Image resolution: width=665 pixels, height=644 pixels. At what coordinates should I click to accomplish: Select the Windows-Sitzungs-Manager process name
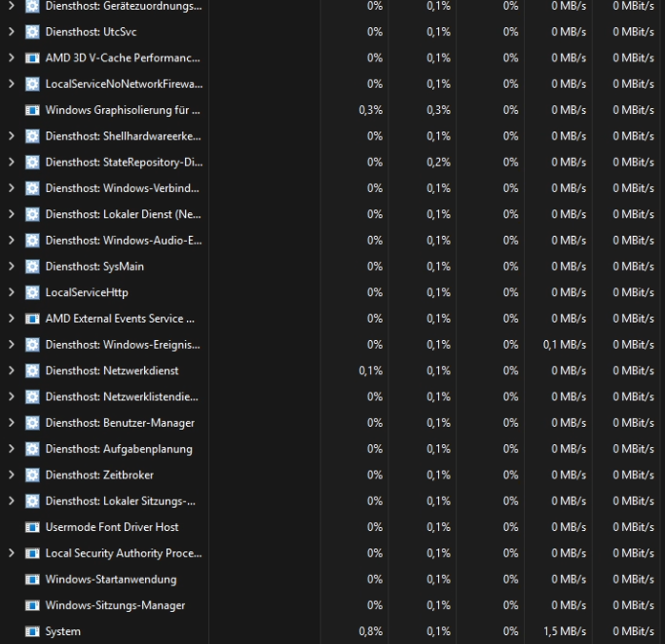115,605
